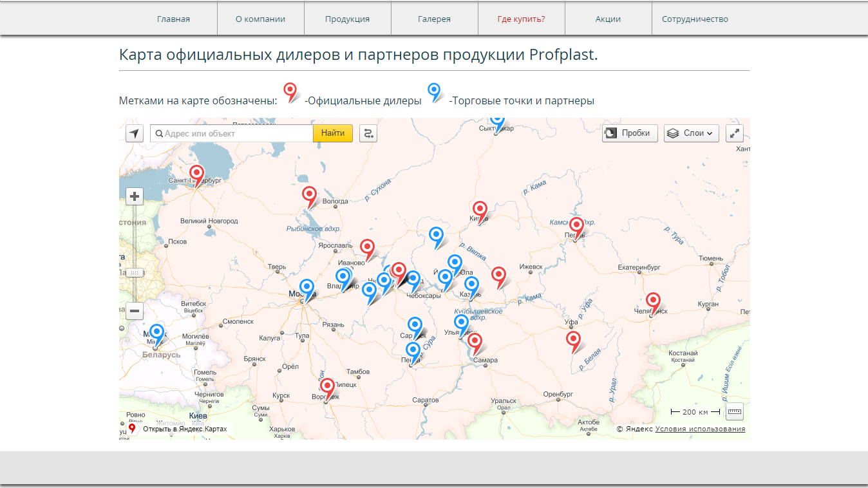Activate the ruler distance tool
Viewport: 868px width, 488px height.
pyautogui.click(x=735, y=411)
